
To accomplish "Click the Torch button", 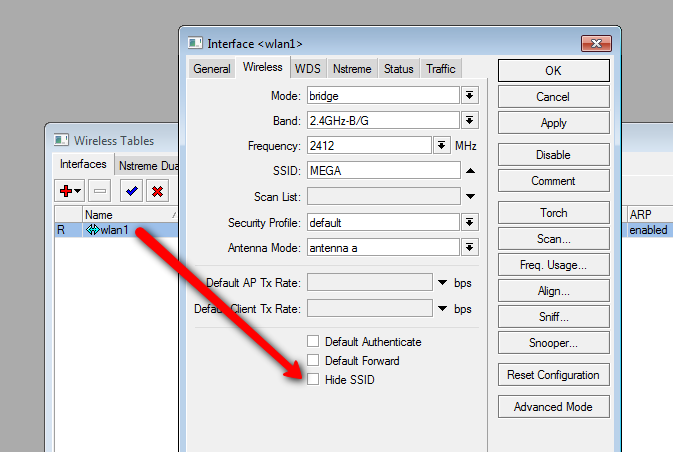I will [x=554, y=212].
